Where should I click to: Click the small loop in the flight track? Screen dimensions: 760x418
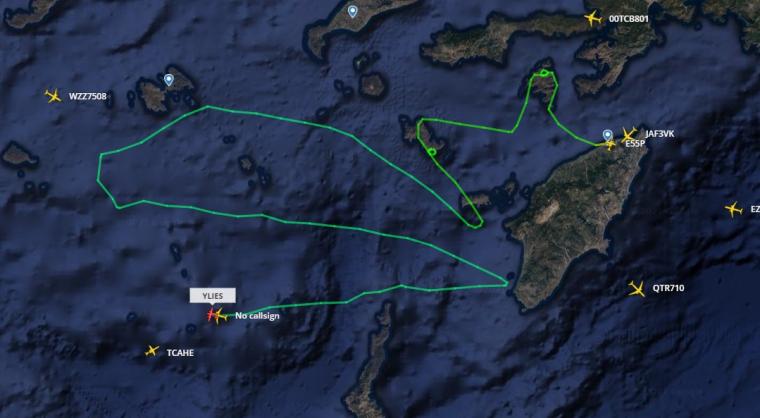click(x=432, y=152)
